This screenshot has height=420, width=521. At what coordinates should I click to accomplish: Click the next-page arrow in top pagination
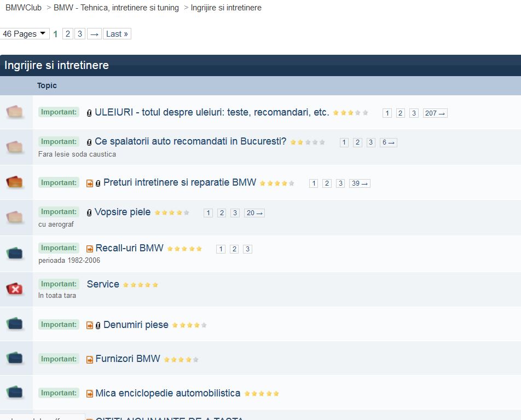[x=94, y=33]
